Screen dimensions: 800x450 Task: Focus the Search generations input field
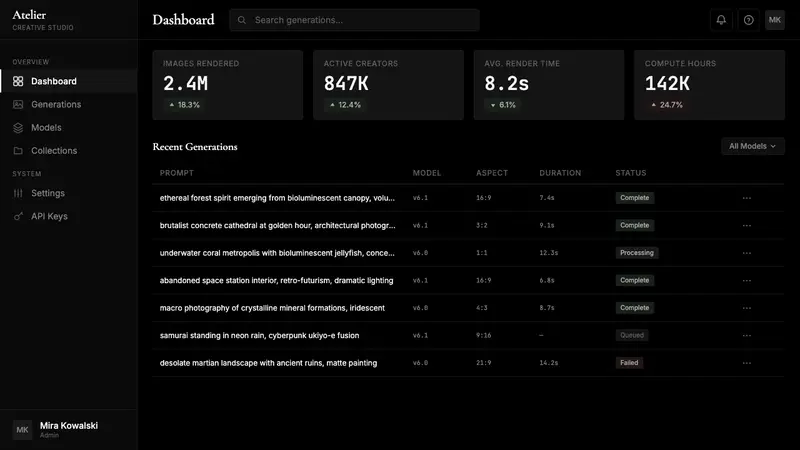[354, 20]
